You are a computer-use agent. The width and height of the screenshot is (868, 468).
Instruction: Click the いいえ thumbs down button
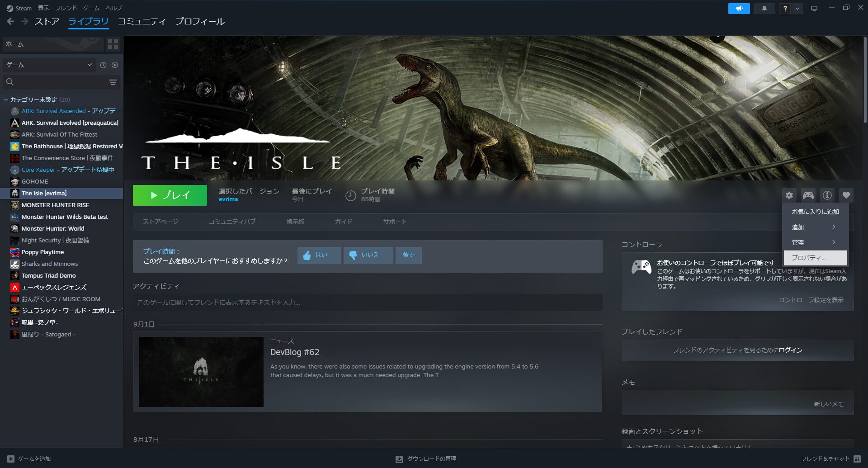tap(368, 255)
